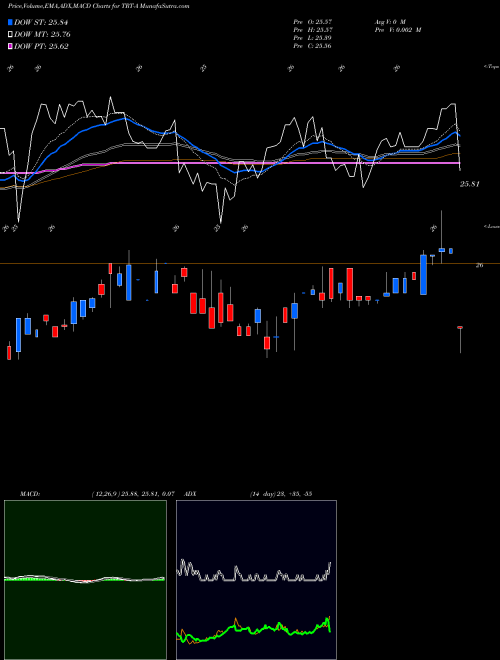Click the tall blue candlestick crossing 26 line
Image resolution: width=500 pixels, height=660 pixels.
(423, 274)
